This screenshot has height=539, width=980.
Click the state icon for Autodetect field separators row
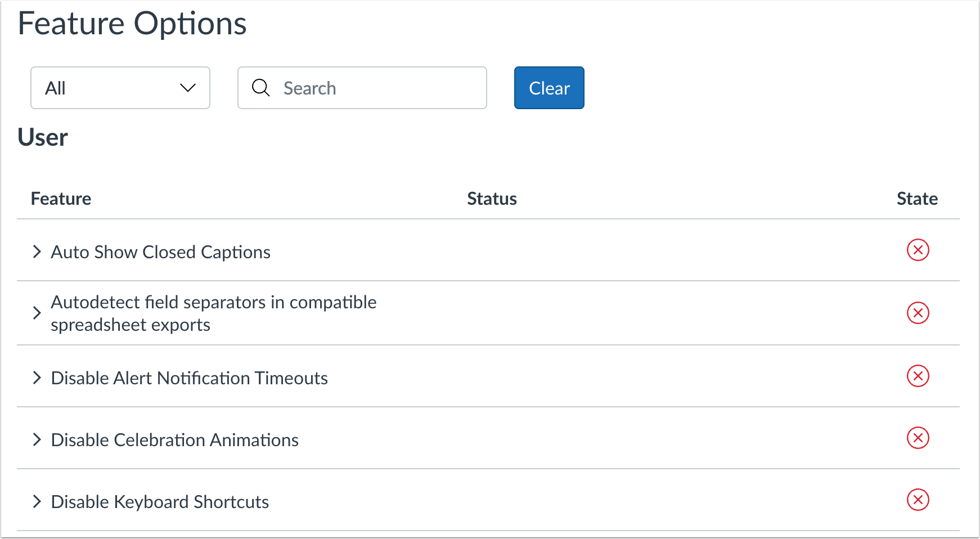point(919,313)
